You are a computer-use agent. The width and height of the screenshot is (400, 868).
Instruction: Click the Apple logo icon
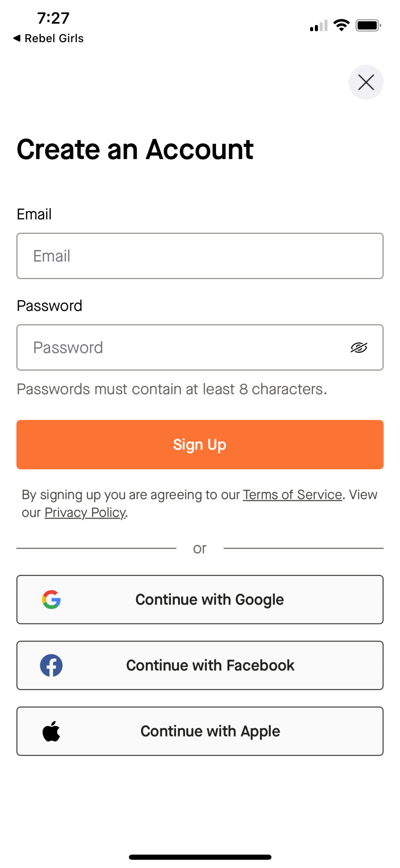(51, 731)
